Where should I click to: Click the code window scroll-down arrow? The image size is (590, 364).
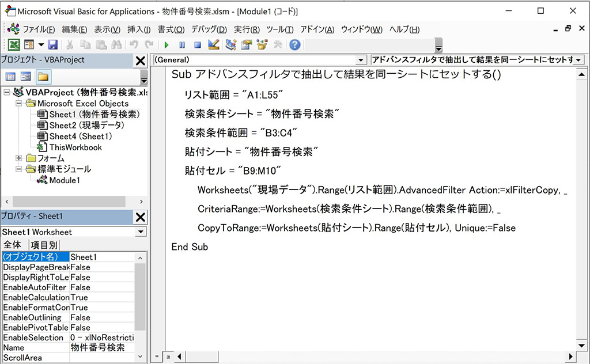pyautogui.click(x=581, y=345)
